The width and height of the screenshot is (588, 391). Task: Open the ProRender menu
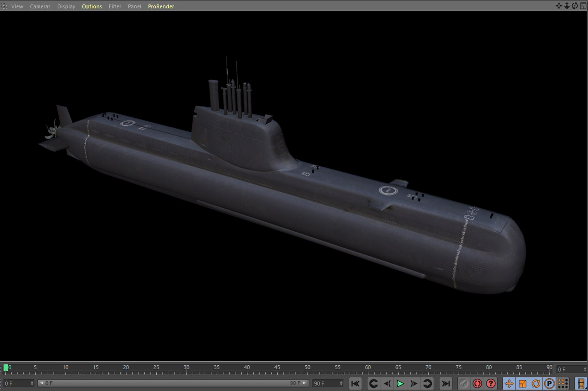[x=161, y=7]
